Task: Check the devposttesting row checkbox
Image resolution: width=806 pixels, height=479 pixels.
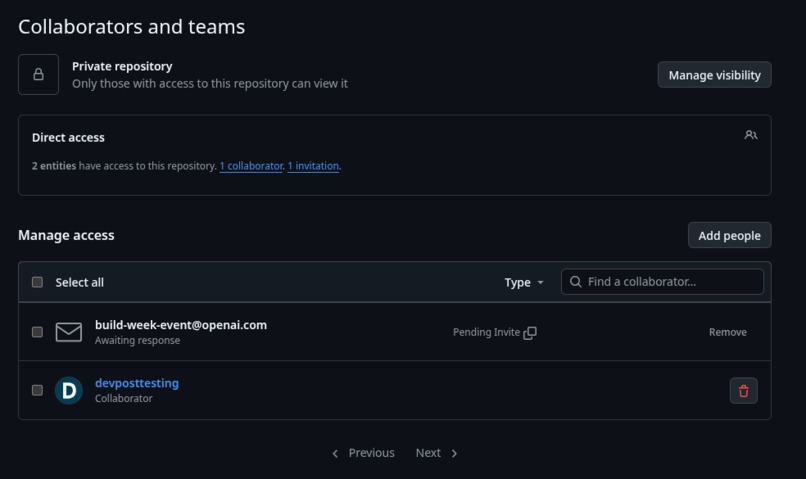Action: (x=38, y=390)
